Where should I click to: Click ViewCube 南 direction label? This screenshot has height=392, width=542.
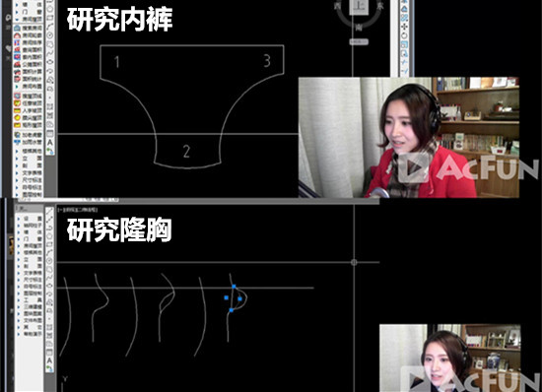(x=359, y=28)
